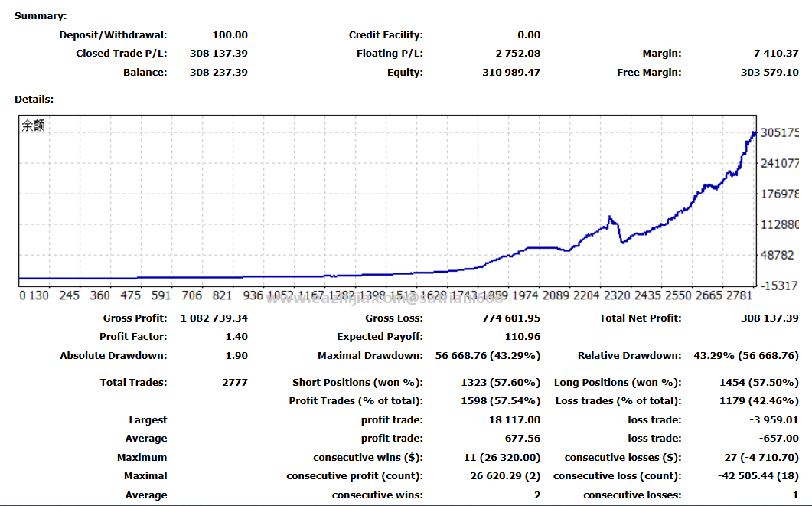The height and width of the screenshot is (506, 812).
Task: Click the Relative Drawdown value 43.29% (56 668.76)
Action: (x=746, y=356)
